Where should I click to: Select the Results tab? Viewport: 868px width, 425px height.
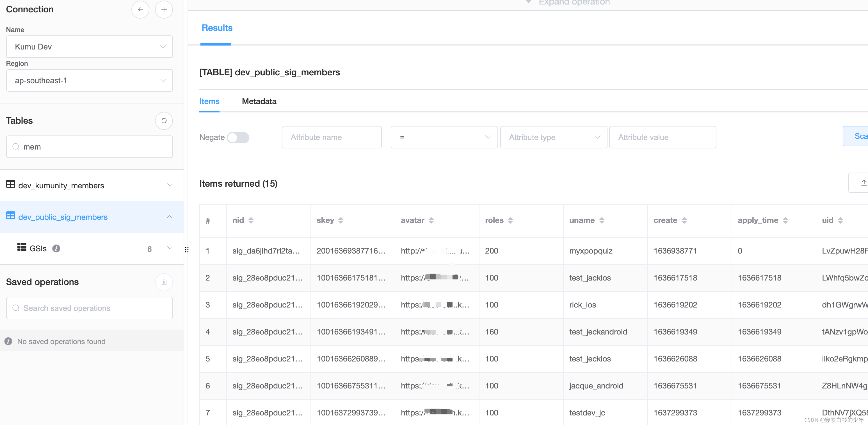(217, 28)
